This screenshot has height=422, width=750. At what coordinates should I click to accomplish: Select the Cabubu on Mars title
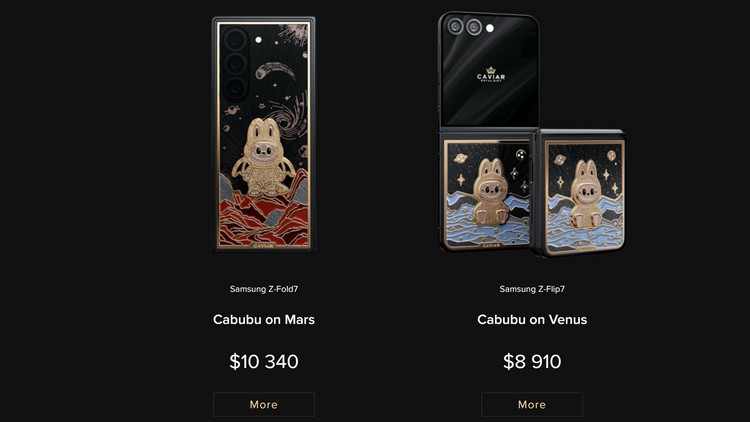(x=264, y=320)
